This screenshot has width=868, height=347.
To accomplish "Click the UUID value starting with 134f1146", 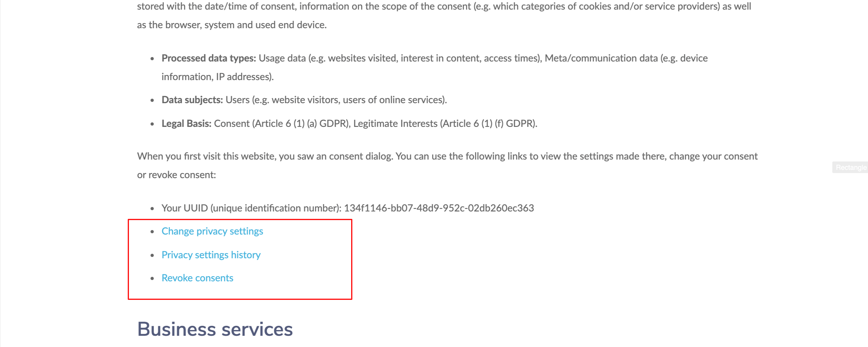I will point(439,208).
